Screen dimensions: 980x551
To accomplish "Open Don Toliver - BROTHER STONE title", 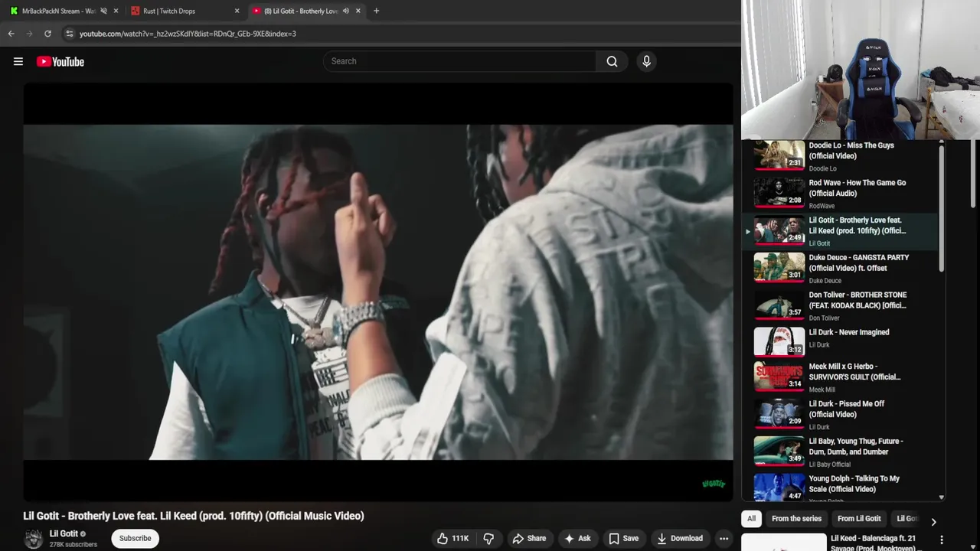I will (x=857, y=300).
